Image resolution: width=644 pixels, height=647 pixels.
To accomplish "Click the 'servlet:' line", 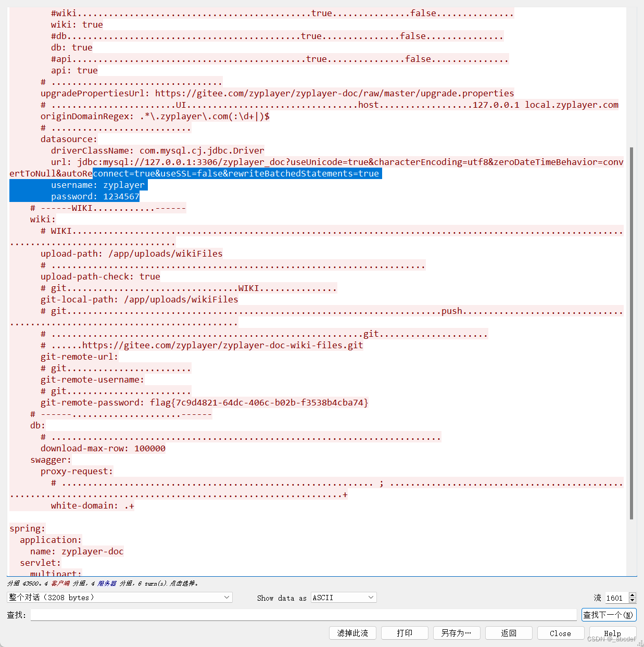I will (x=41, y=563).
